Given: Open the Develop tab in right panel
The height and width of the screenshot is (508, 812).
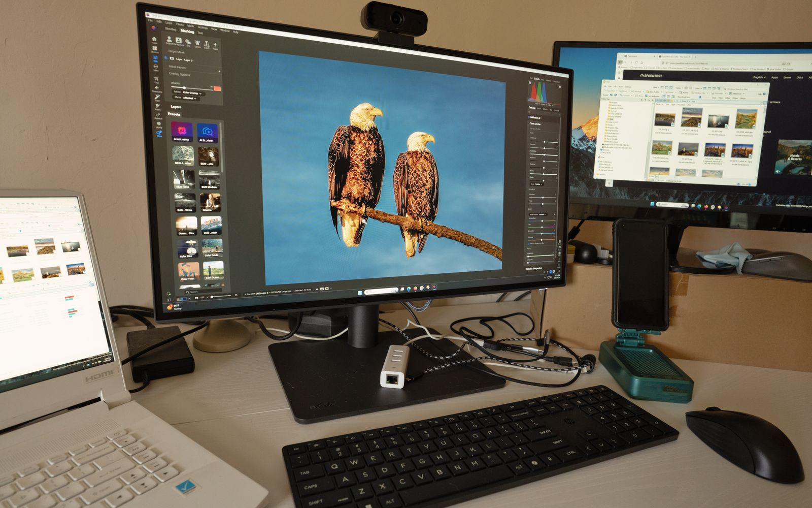Looking at the screenshot, I should click(x=531, y=108).
